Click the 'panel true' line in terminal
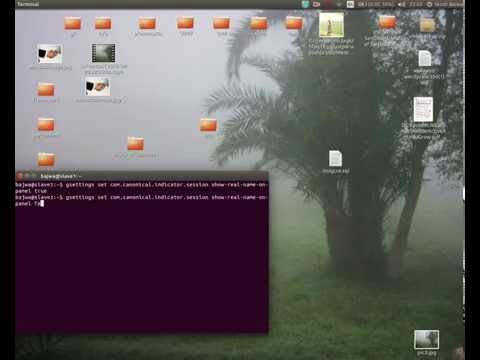Image resolution: width=480 pixels, height=360 pixels. [x=31, y=191]
